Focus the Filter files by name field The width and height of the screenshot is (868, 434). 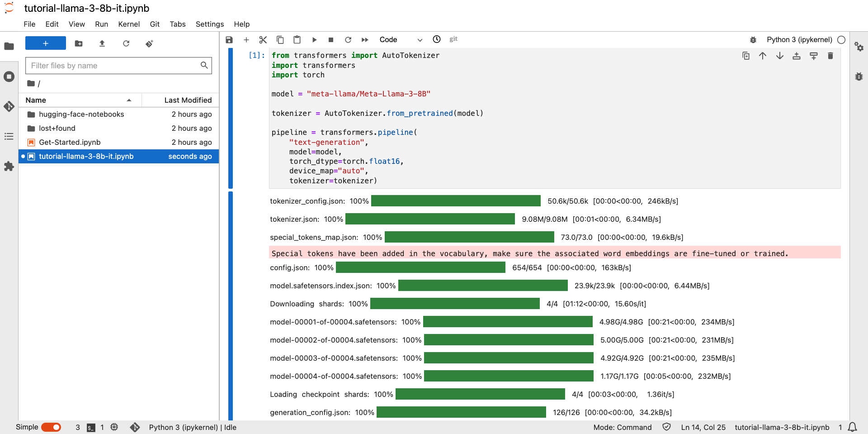(118, 66)
